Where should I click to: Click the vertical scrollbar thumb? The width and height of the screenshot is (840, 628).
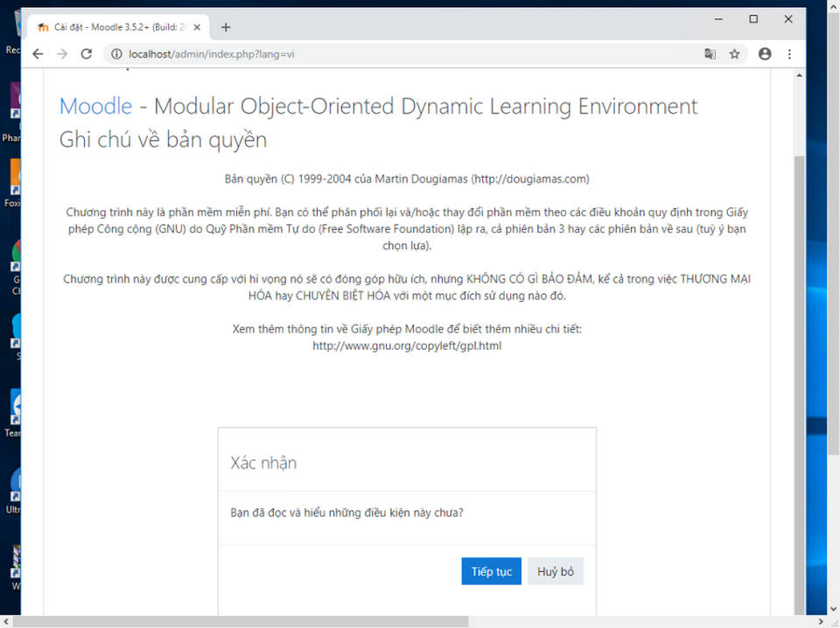[799, 386]
